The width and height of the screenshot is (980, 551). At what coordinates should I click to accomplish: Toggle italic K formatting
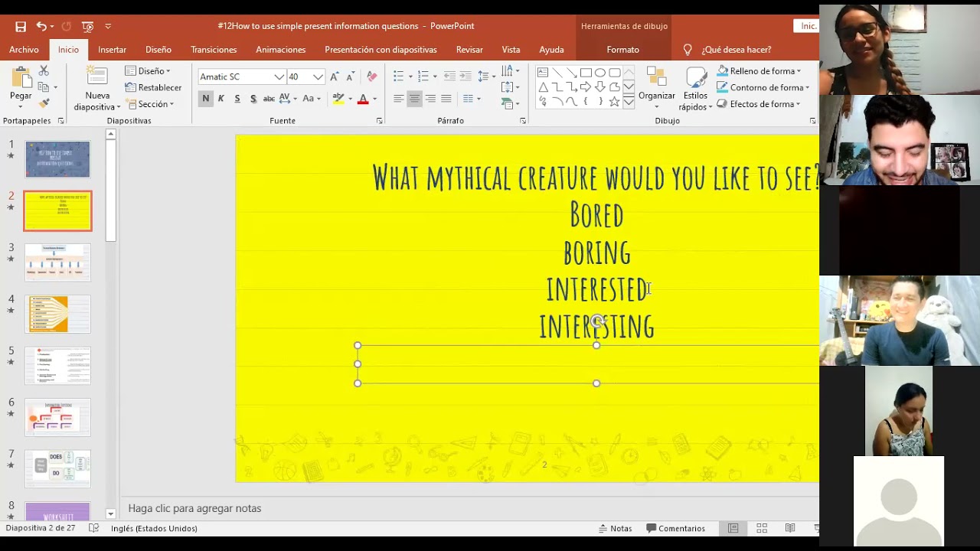coord(221,99)
